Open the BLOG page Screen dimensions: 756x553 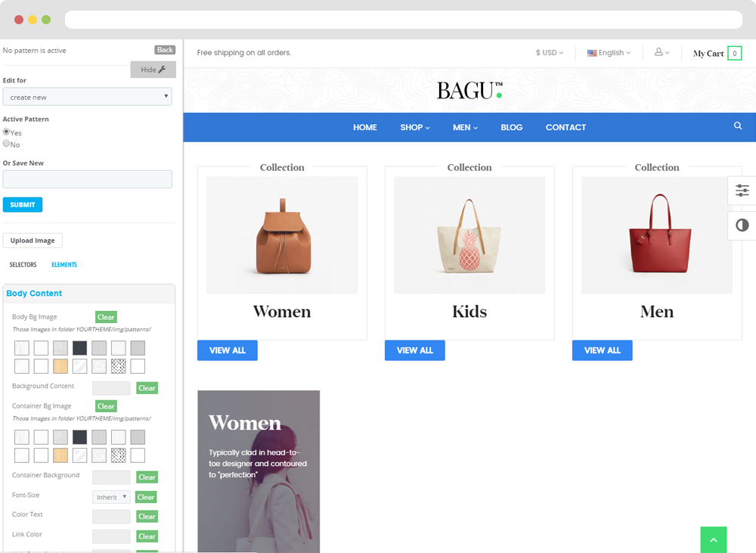[512, 127]
